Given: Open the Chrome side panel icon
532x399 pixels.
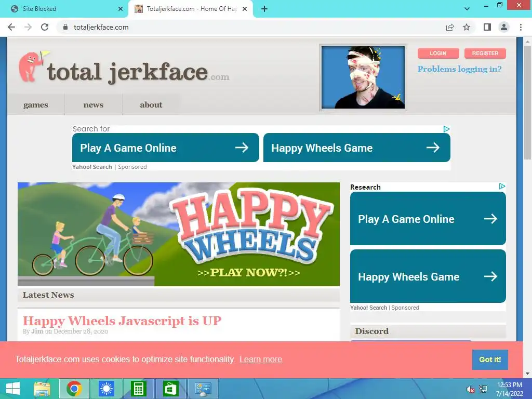Looking at the screenshot, I should 487,27.
